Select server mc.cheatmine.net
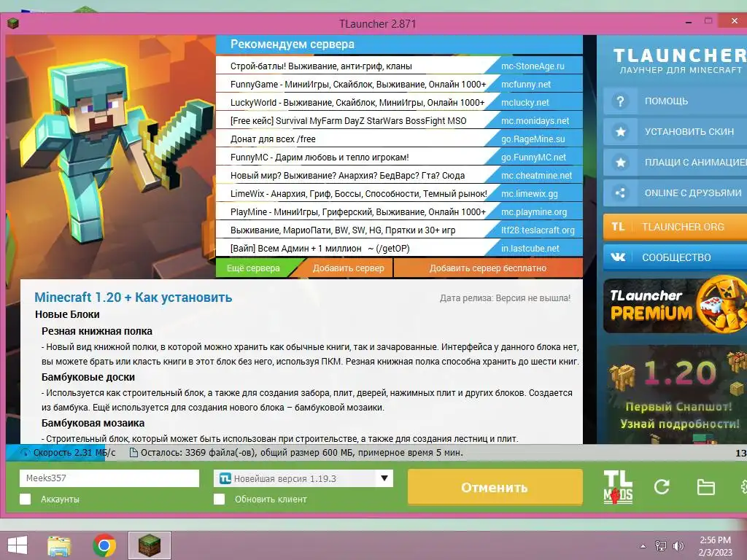747x560 pixels. tap(536, 175)
